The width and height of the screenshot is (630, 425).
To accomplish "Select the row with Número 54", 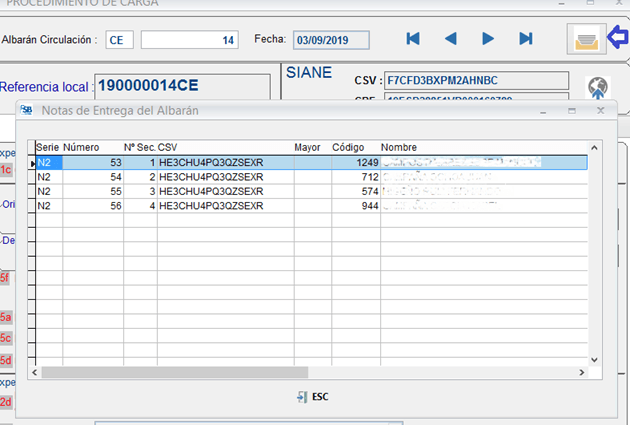I will [80, 177].
